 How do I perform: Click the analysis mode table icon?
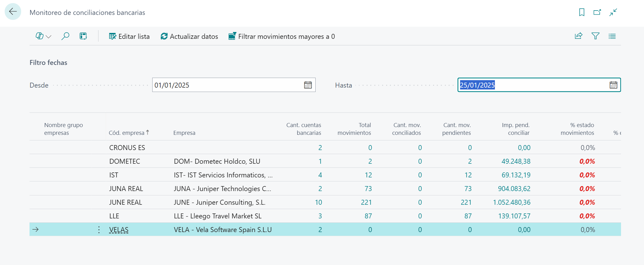pos(83,36)
